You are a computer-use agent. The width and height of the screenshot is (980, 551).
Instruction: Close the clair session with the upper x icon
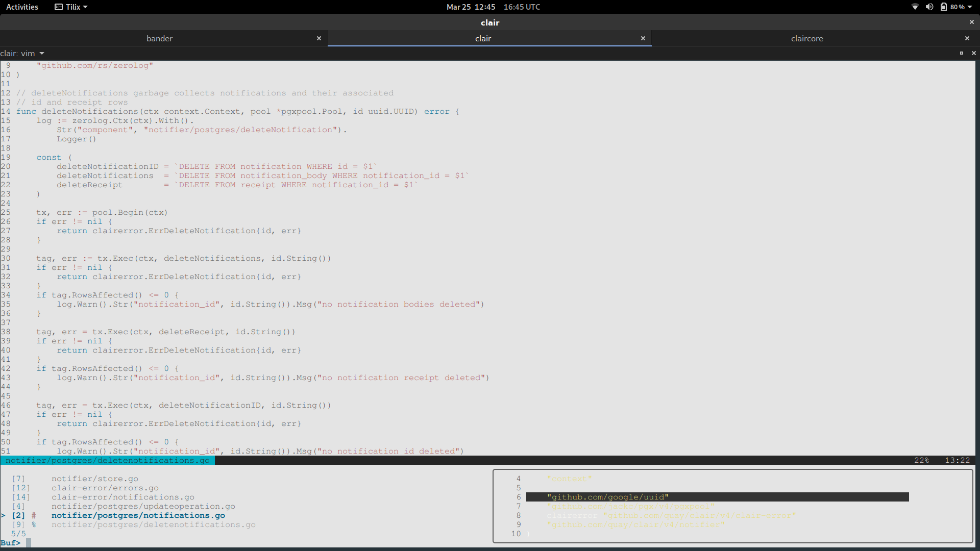tap(971, 22)
